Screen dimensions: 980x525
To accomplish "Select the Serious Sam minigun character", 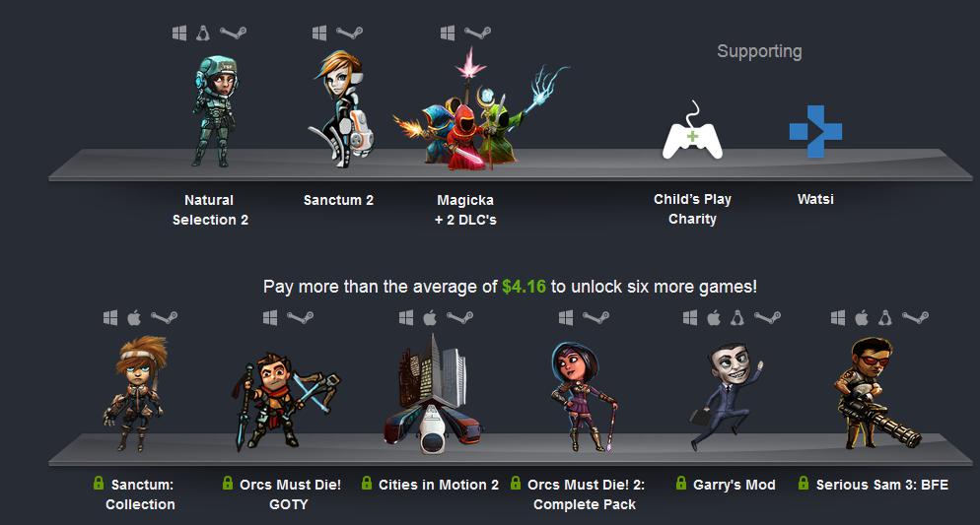I will pyautogui.click(x=875, y=393).
